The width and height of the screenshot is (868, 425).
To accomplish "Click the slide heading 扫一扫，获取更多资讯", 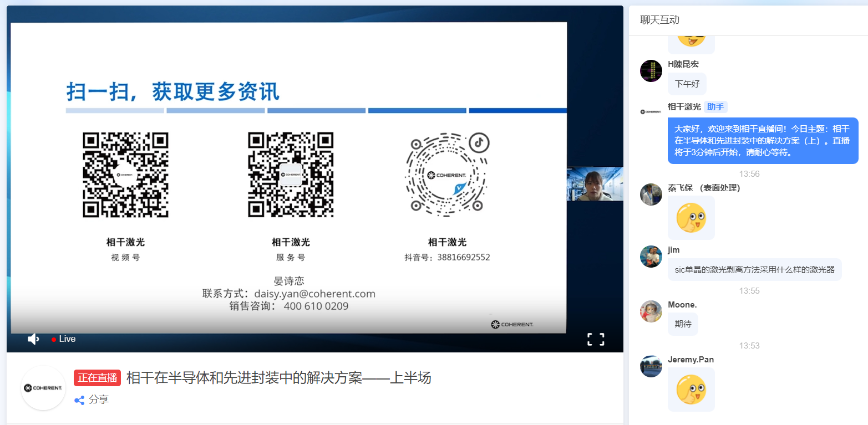I will (x=172, y=91).
